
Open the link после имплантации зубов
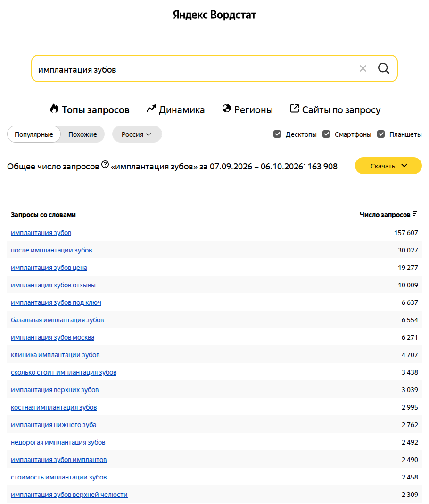(x=51, y=250)
